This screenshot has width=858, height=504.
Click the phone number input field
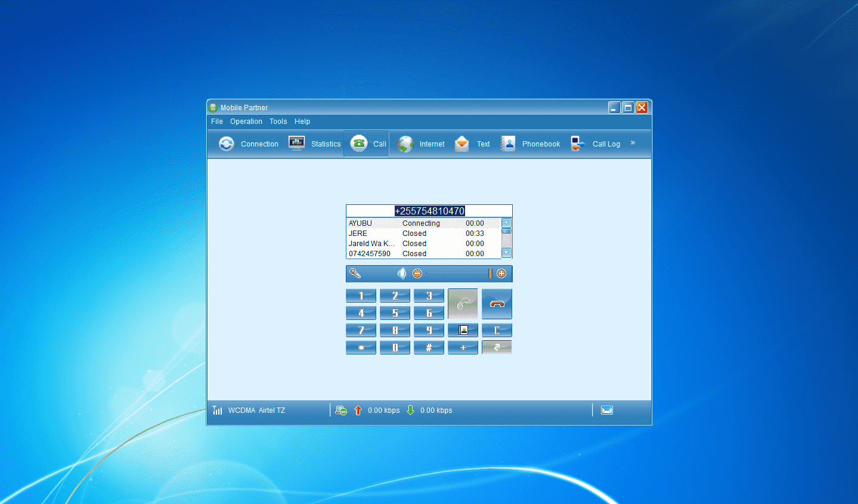429,211
